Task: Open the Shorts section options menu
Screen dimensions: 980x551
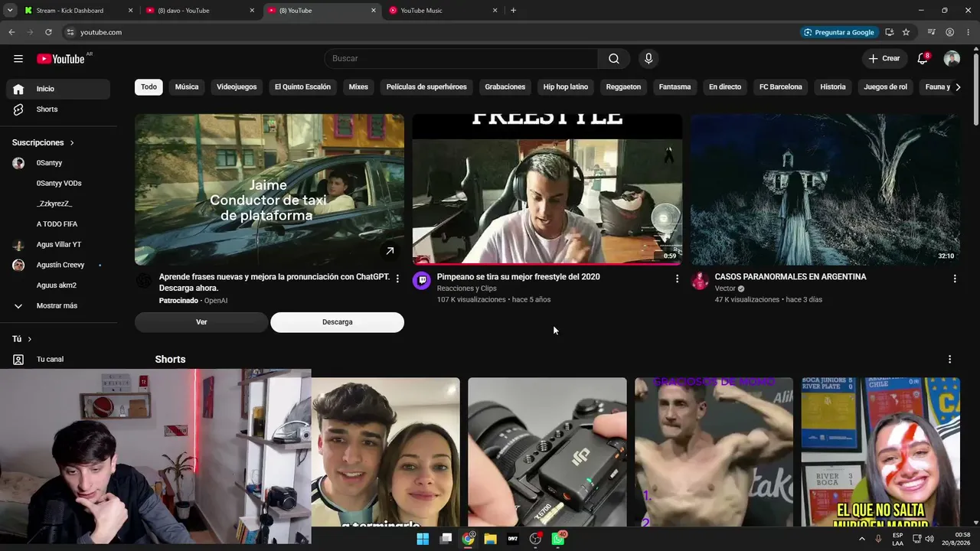Action: (x=950, y=360)
